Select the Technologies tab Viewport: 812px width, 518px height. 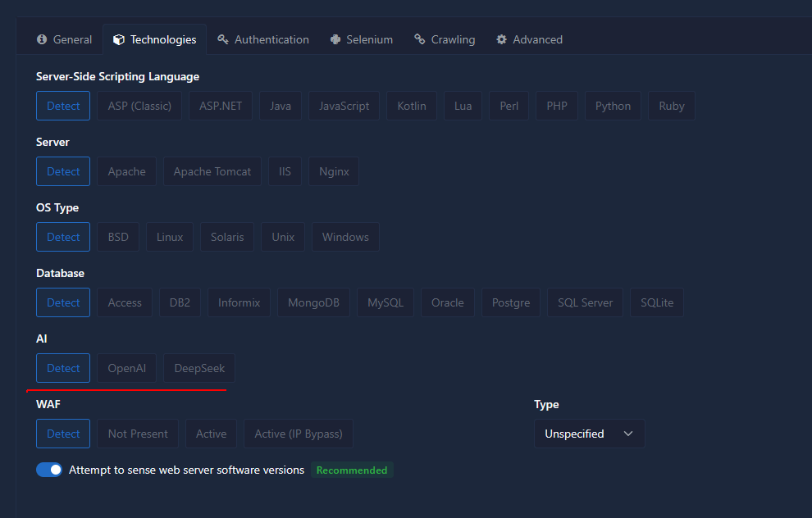click(x=155, y=39)
